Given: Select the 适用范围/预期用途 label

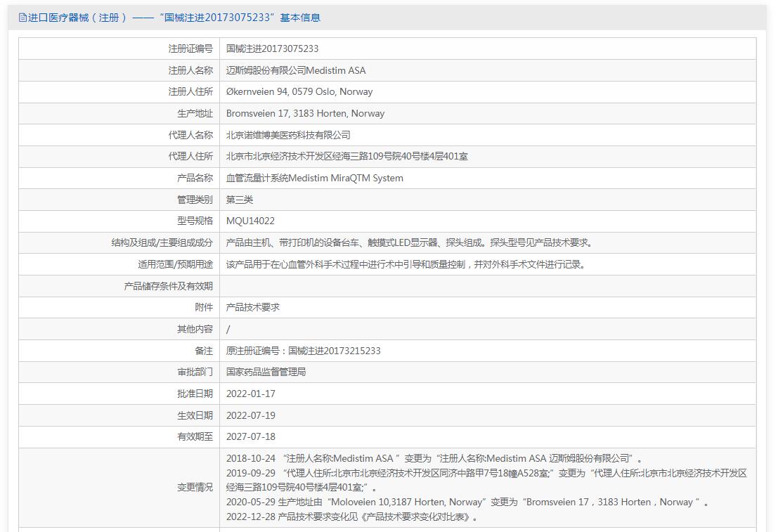Looking at the screenshot, I should [x=175, y=264].
